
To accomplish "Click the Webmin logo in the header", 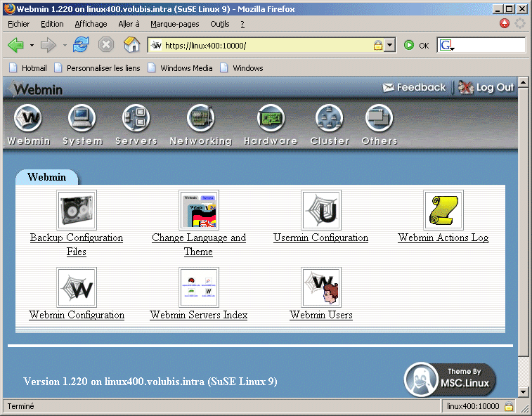I will pos(37,89).
